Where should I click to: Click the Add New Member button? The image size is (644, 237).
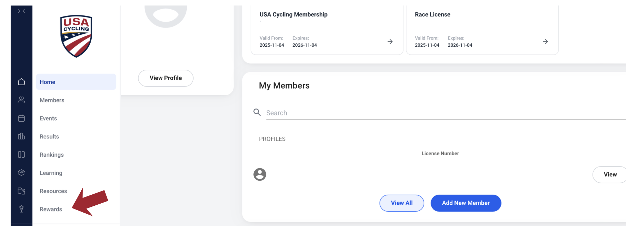tap(465, 203)
